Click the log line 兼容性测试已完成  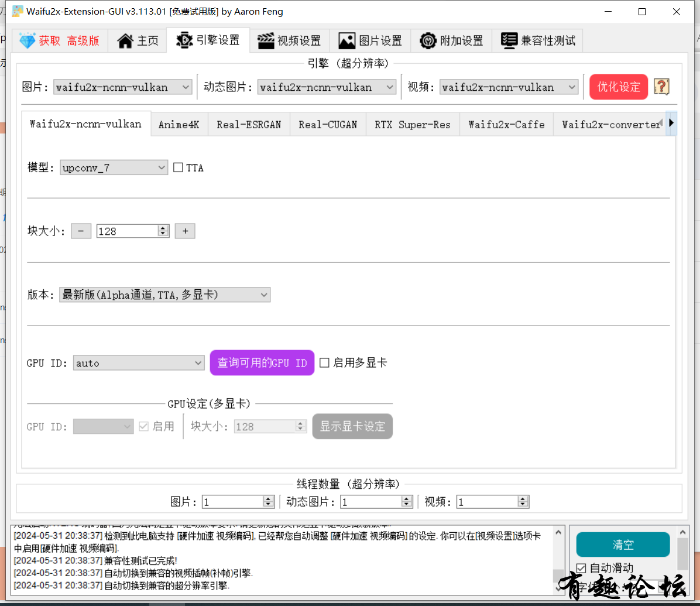click(95, 560)
